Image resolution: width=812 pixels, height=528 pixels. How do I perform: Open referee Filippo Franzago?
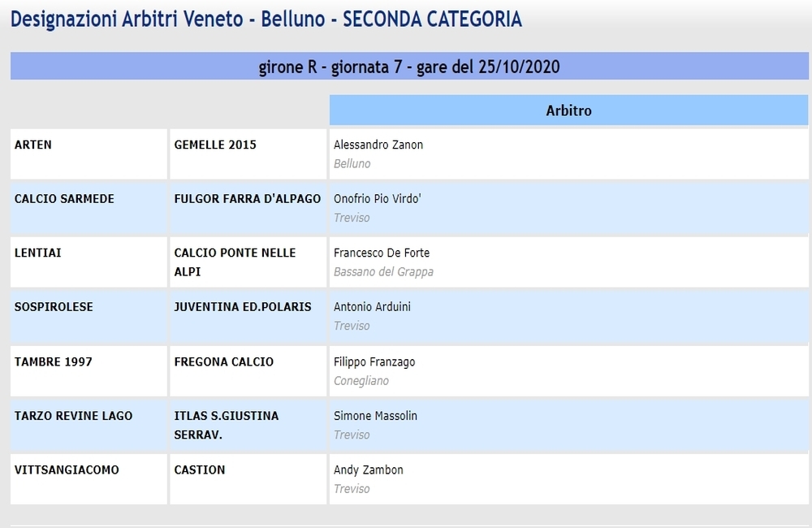pyautogui.click(x=374, y=361)
